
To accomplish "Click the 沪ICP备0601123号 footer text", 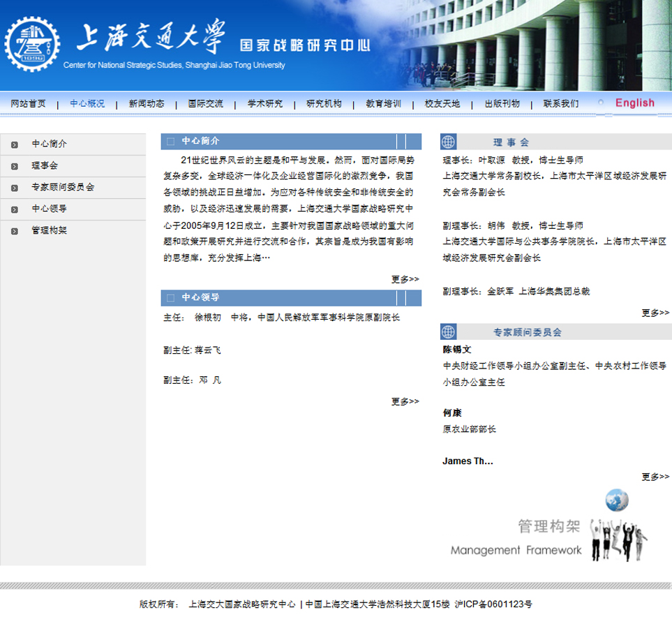I will coord(493,604).
